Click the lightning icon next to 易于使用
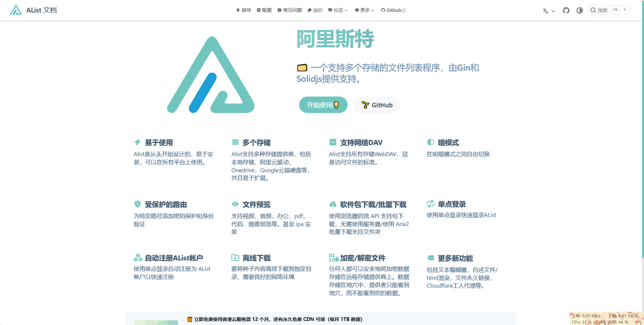The width and height of the screenshot is (644, 325). click(x=137, y=142)
